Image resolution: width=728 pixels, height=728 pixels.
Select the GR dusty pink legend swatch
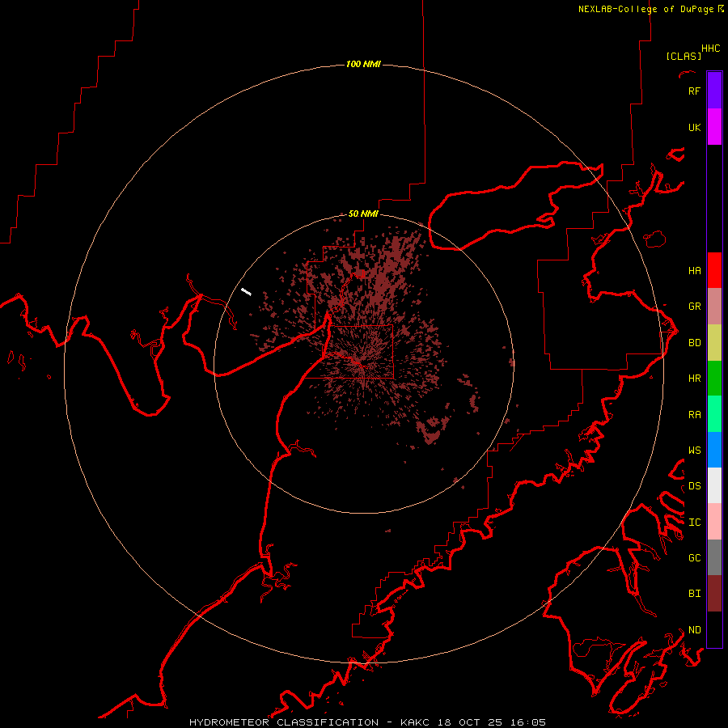[714, 307]
